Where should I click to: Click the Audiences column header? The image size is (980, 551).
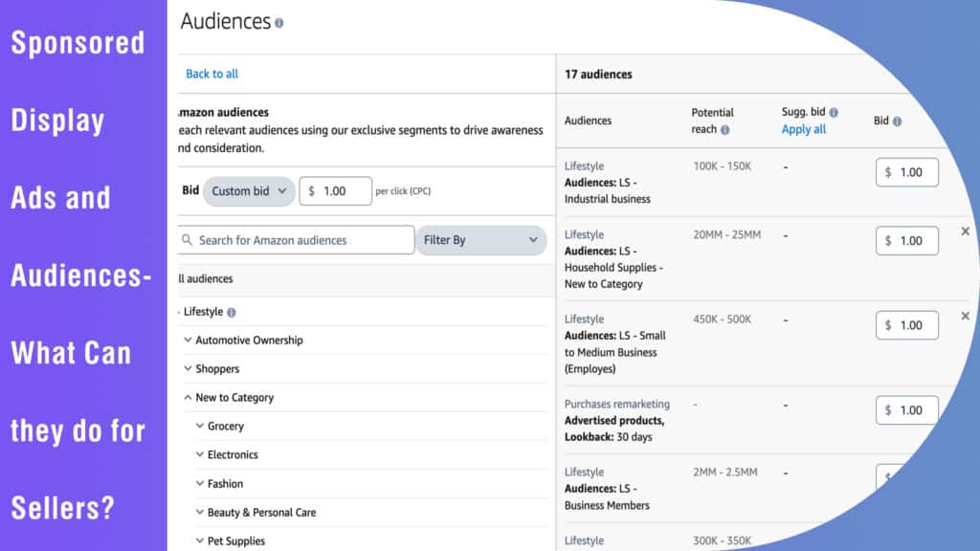click(589, 121)
